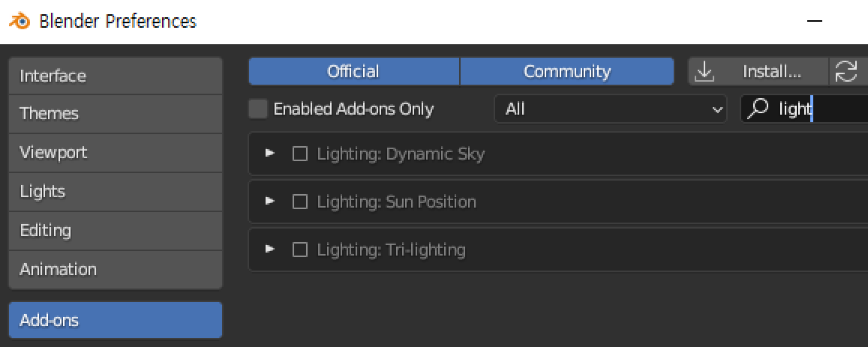Click the Lighting: Sun Position label
Screen dimensions: 868x347
coord(396,202)
